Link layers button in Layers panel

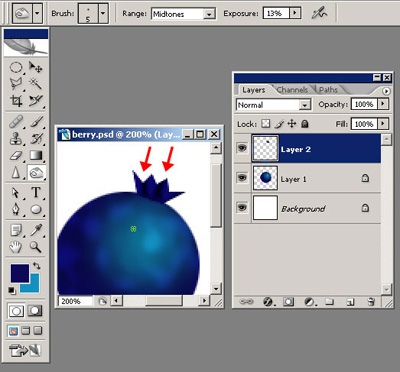246,302
